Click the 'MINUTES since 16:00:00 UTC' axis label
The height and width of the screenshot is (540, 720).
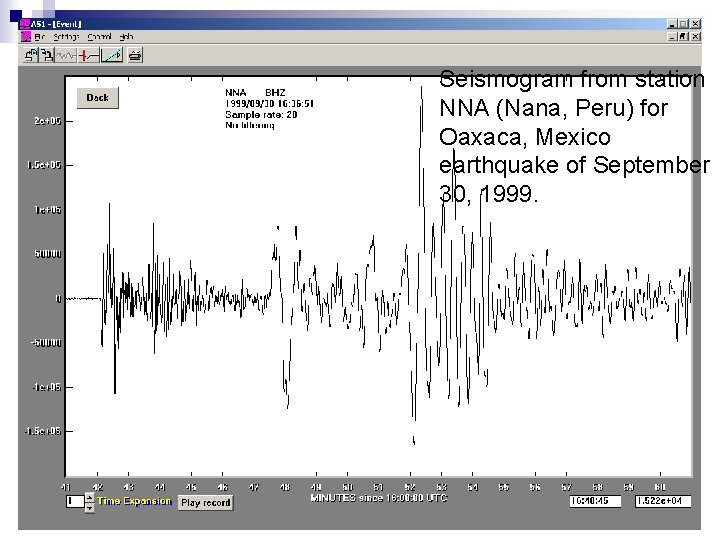(379, 498)
